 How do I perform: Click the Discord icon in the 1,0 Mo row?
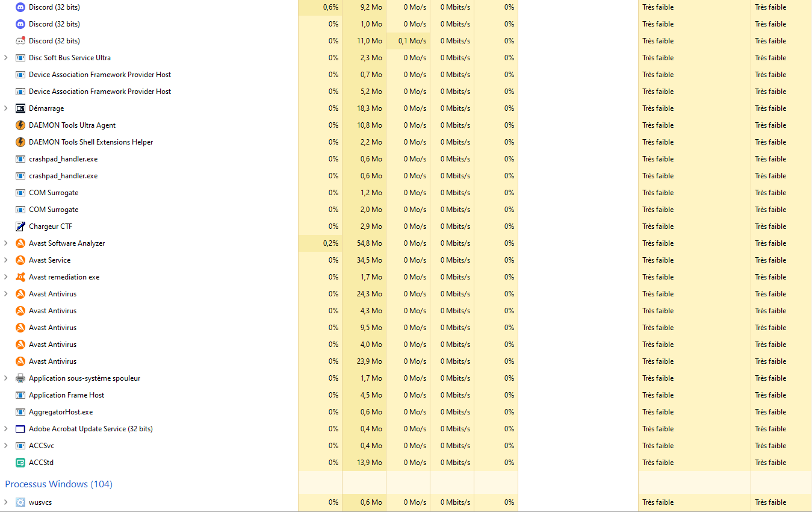click(x=20, y=24)
